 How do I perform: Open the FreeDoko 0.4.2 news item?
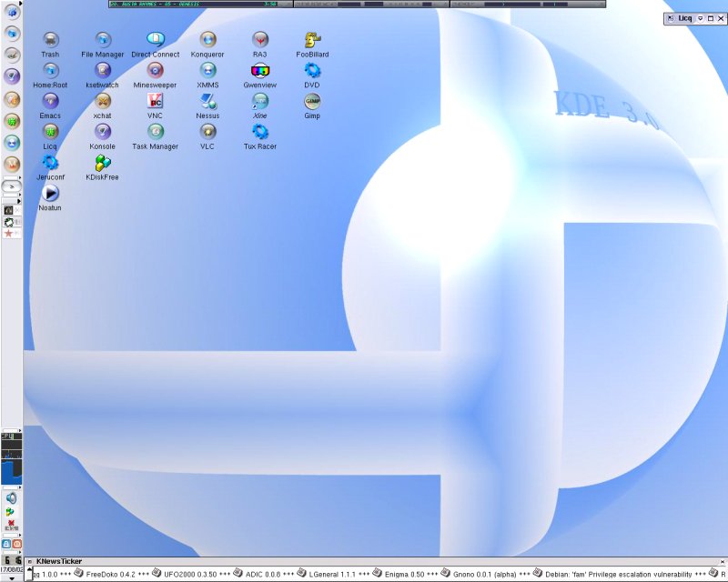(110, 574)
